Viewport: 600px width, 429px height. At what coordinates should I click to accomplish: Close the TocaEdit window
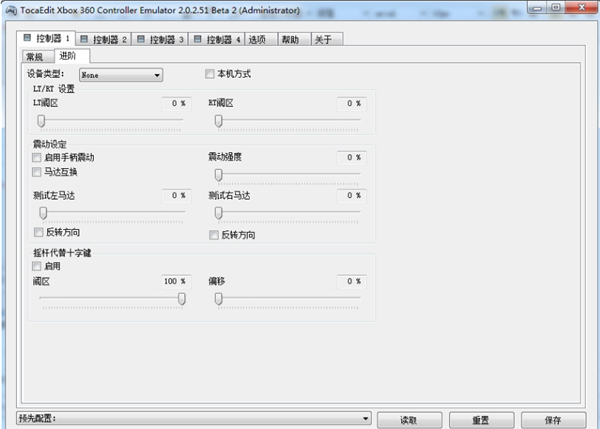(582, 8)
